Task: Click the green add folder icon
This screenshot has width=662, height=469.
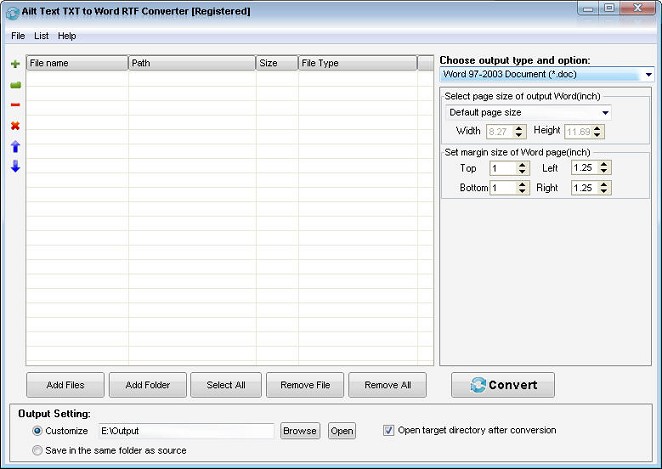Action: pos(15,85)
